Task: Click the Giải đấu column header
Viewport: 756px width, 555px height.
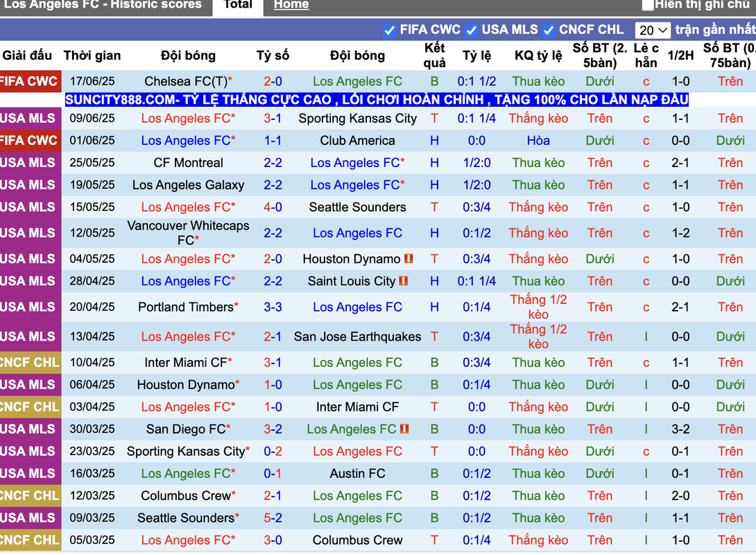Action: [x=27, y=55]
